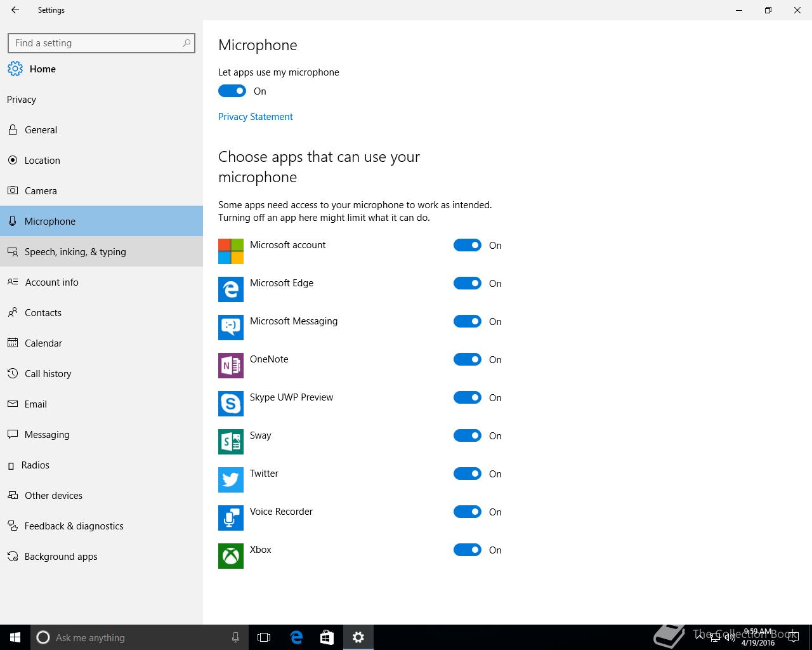Select Email in the sidebar

tap(101, 404)
